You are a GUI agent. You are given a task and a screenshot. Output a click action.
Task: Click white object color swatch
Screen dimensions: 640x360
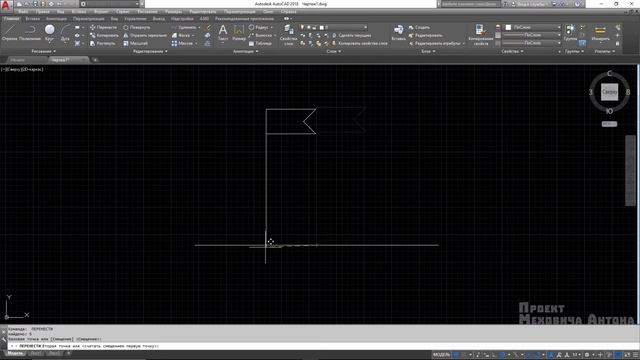tap(508, 27)
